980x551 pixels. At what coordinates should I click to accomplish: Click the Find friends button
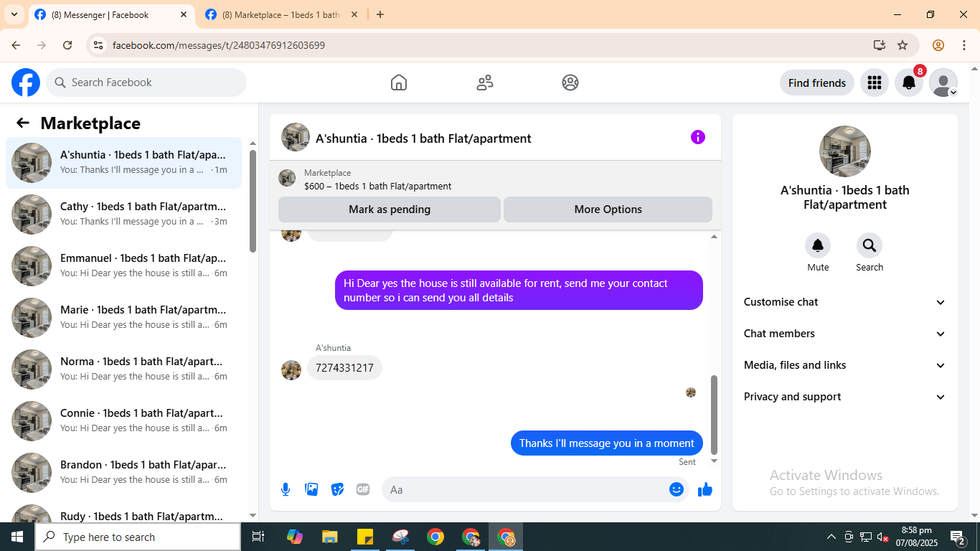(817, 83)
